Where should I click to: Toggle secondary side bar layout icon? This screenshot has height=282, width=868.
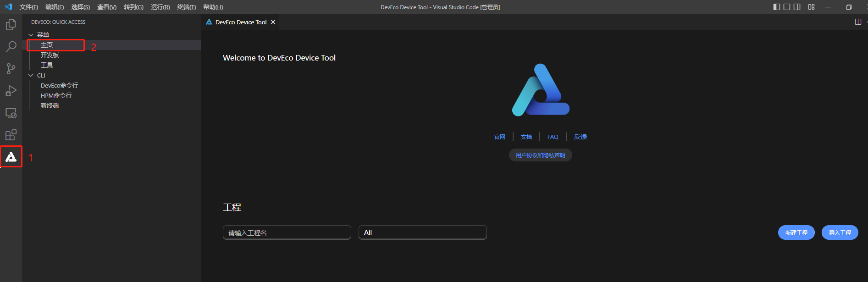[797, 7]
